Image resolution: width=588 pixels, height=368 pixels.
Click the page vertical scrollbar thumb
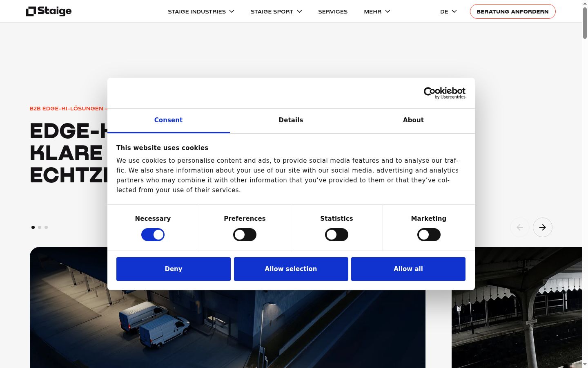point(585,23)
